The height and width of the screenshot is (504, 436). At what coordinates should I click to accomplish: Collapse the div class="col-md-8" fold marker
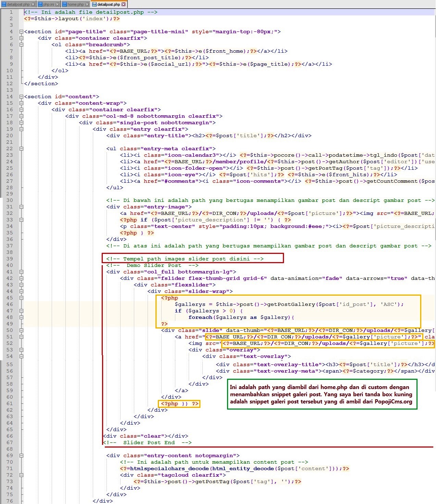(21, 116)
